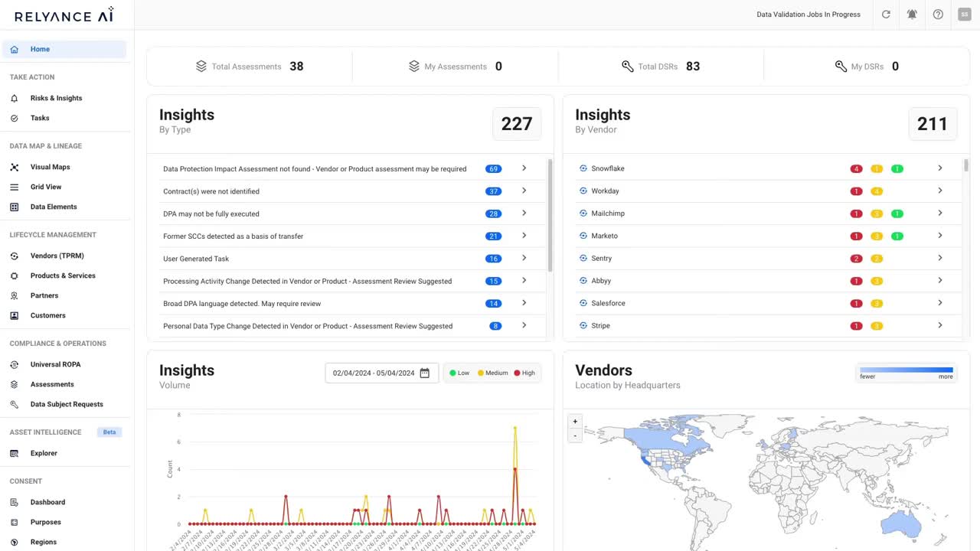The height and width of the screenshot is (551, 980).
Task: Open Risks & Insights menu item
Action: (57, 98)
